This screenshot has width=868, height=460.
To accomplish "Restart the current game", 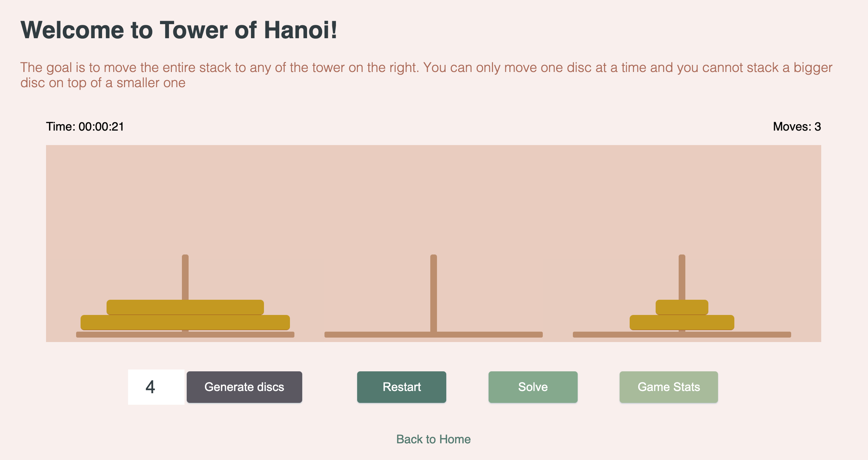I will (402, 387).
